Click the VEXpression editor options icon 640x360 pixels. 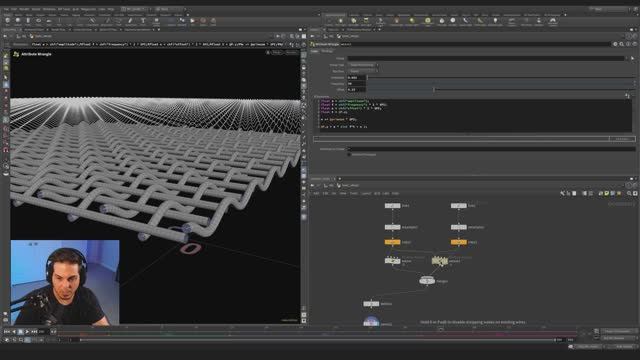coord(627,96)
